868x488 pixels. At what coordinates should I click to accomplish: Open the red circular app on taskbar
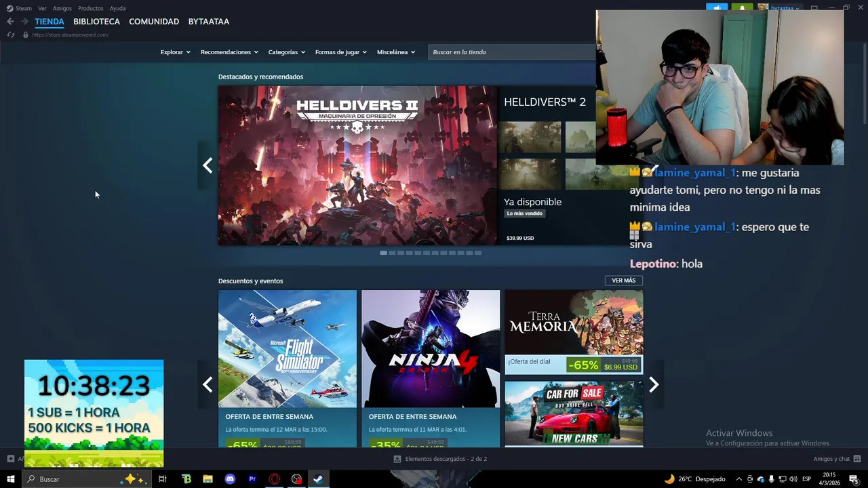pos(296,479)
